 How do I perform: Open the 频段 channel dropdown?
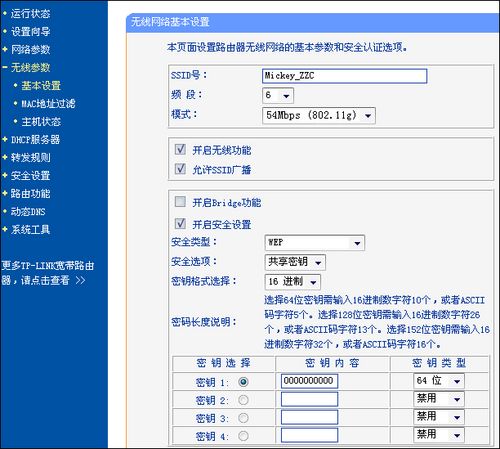(278, 96)
